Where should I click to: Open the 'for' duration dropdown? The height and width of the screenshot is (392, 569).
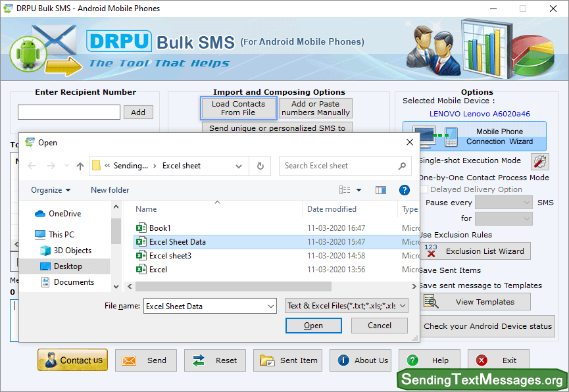(504, 218)
